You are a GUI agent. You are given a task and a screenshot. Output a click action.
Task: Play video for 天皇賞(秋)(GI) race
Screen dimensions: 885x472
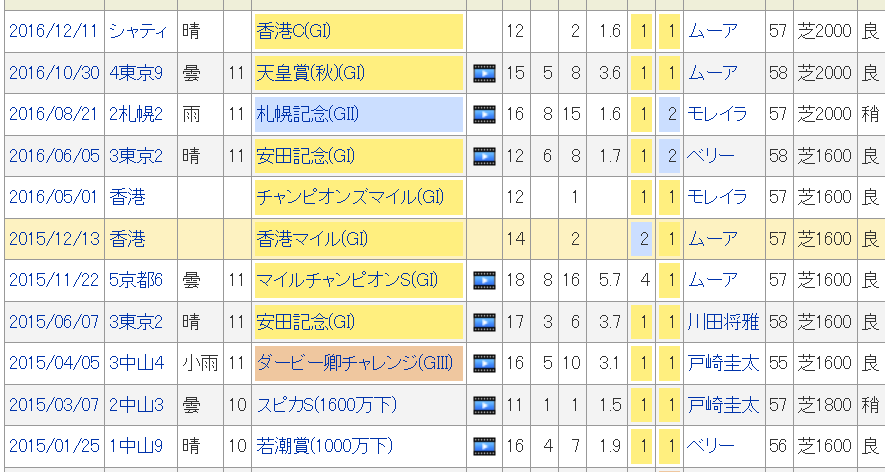pos(484,73)
